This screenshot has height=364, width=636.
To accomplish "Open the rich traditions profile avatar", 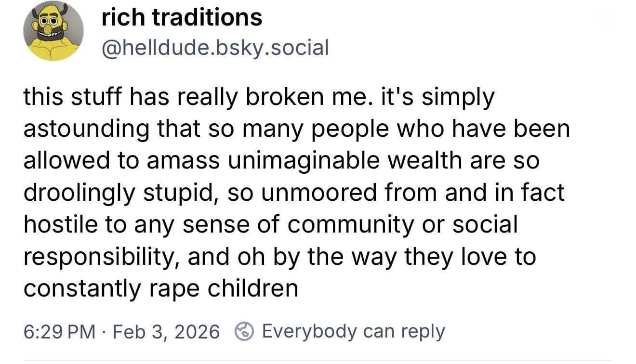I will pyautogui.click(x=53, y=31).
